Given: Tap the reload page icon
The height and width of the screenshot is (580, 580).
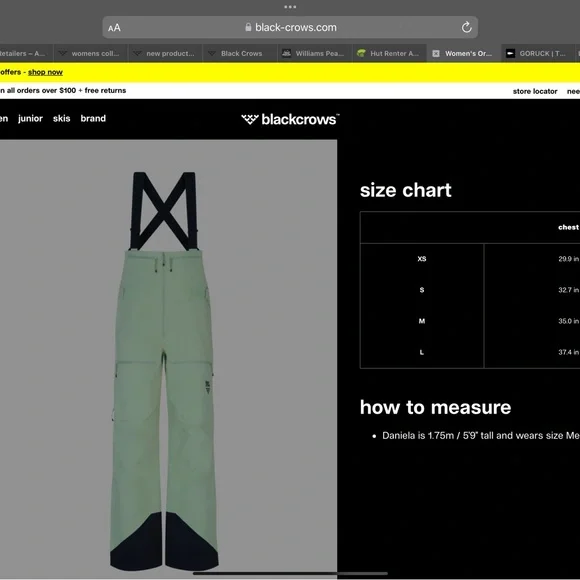Looking at the screenshot, I should point(466,27).
